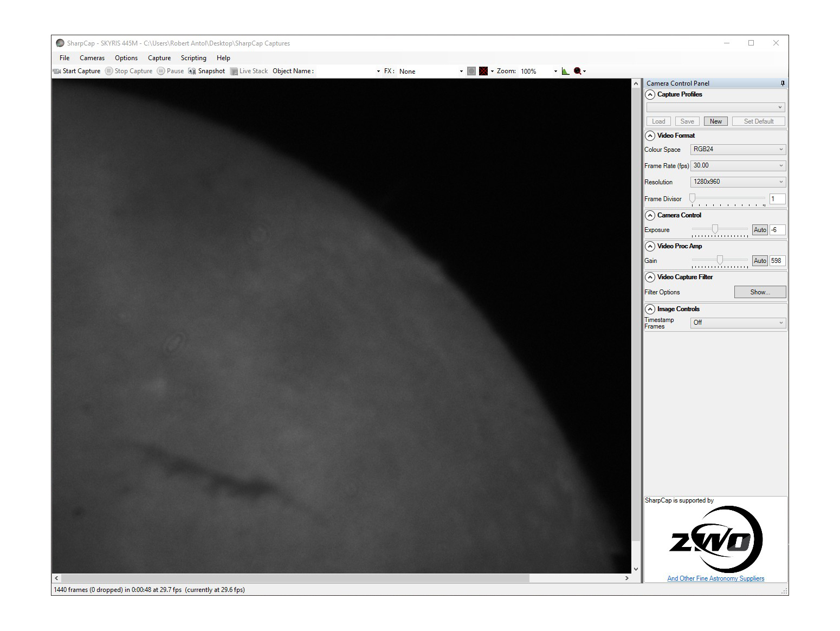Open the Timestamp Frames dropdown

(x=738, y=323)
